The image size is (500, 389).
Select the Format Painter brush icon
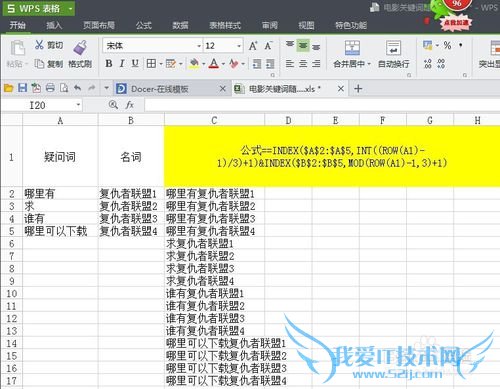pos(80,47)
